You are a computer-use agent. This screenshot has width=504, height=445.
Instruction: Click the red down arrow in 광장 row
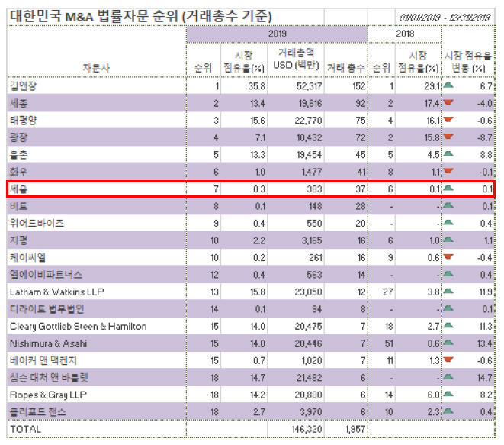(448, 137)
